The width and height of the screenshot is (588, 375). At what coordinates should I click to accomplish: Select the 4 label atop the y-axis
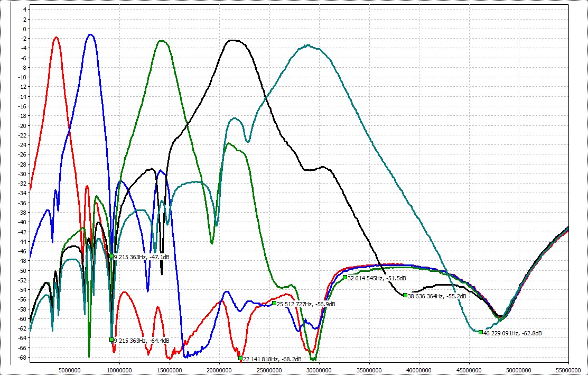pyautogui.click(x=23, y=9)
